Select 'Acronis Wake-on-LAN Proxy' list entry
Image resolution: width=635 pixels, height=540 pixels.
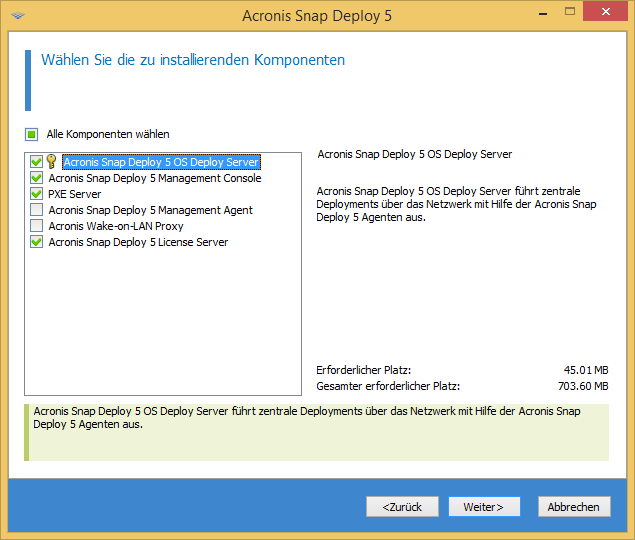(116, 226)
